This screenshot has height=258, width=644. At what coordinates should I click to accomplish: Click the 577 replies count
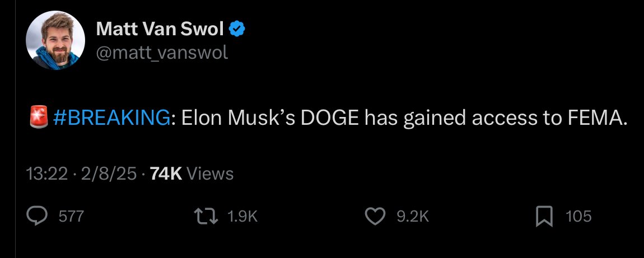click(71, 216)
